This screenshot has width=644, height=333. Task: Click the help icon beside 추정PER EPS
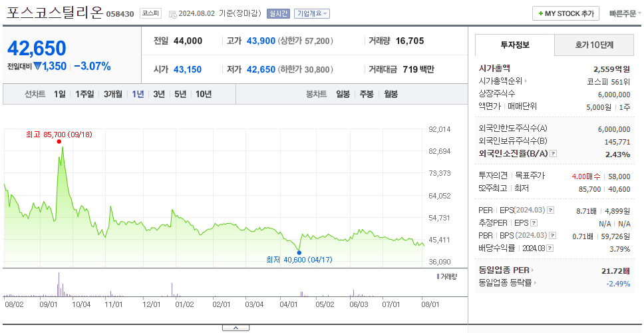pyautogui.click(x=534, y=223)
